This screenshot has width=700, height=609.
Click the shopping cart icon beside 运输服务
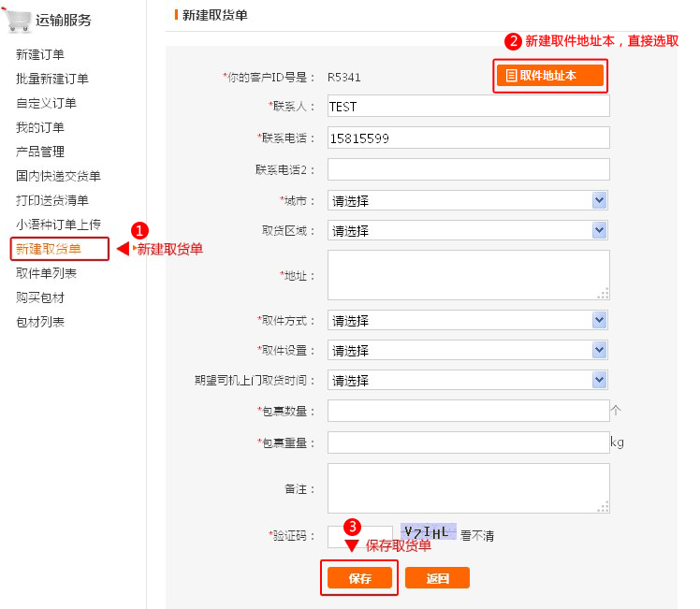[x=19, y=19]
